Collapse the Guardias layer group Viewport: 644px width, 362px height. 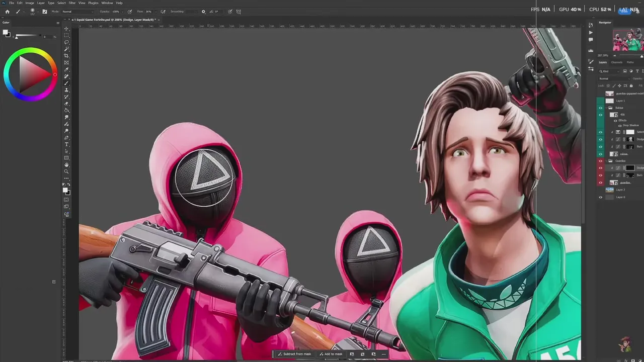(606, 161)
